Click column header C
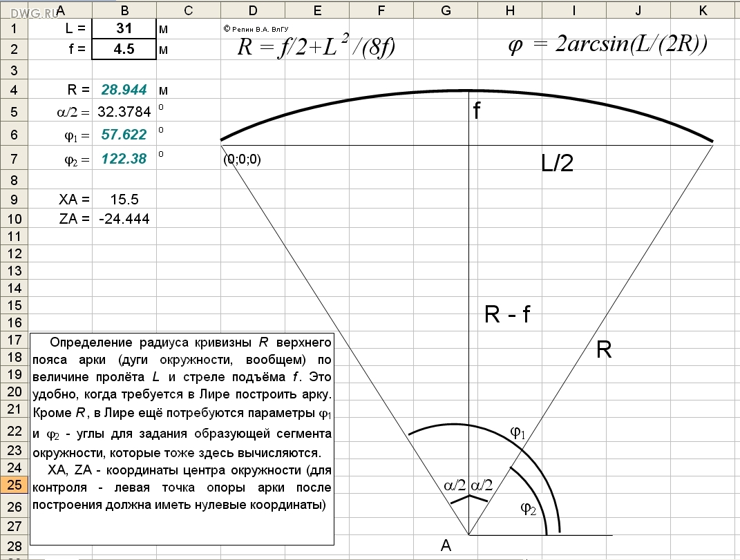This screenshot has height=560, width=740. [189, 10]
